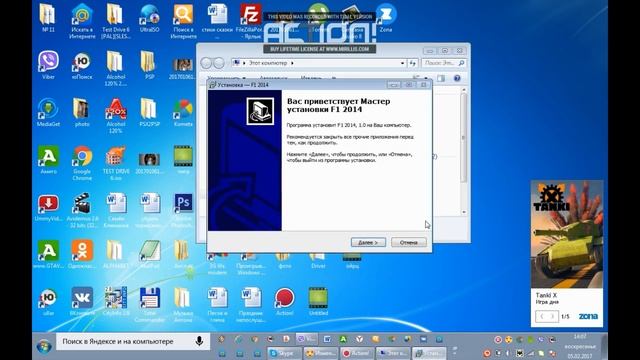Click the Tanki X ad thumbnail
The image size is (640, 360).
[567, 234]
